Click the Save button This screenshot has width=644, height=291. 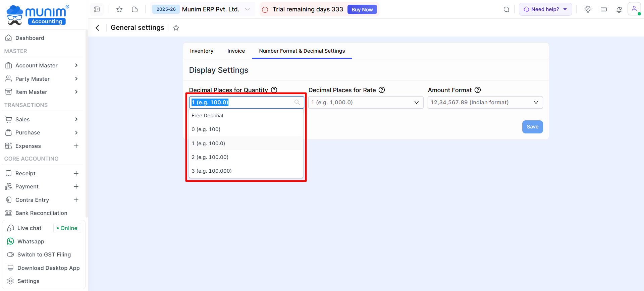coord(532,127)
